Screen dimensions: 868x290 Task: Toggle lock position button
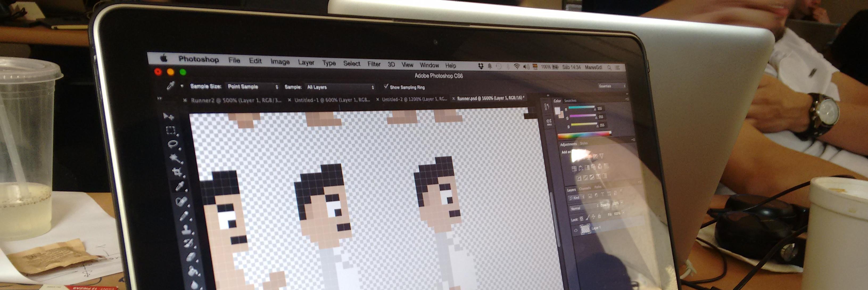pyautogui.click(x=594, y=216)
